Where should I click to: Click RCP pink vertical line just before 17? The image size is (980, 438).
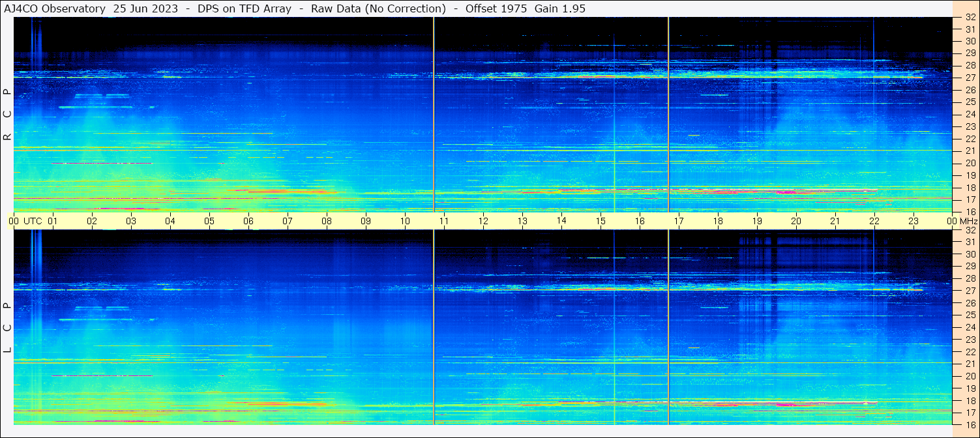tap(668, 114)
